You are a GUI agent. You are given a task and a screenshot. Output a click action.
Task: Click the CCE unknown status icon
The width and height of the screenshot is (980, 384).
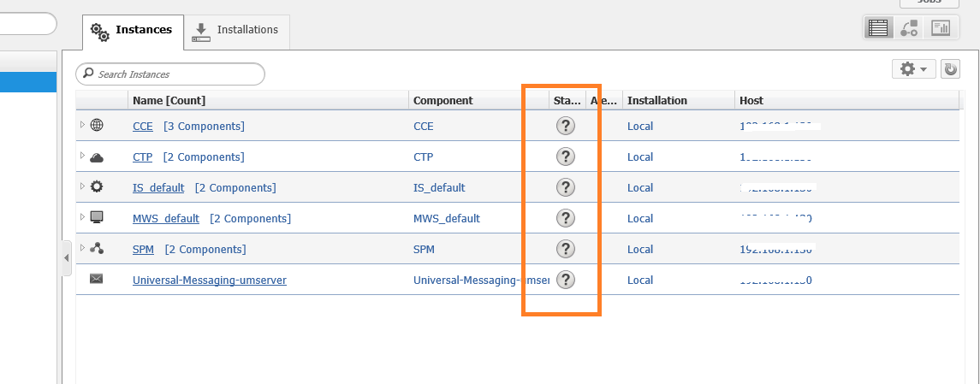(x=565, y=126)
